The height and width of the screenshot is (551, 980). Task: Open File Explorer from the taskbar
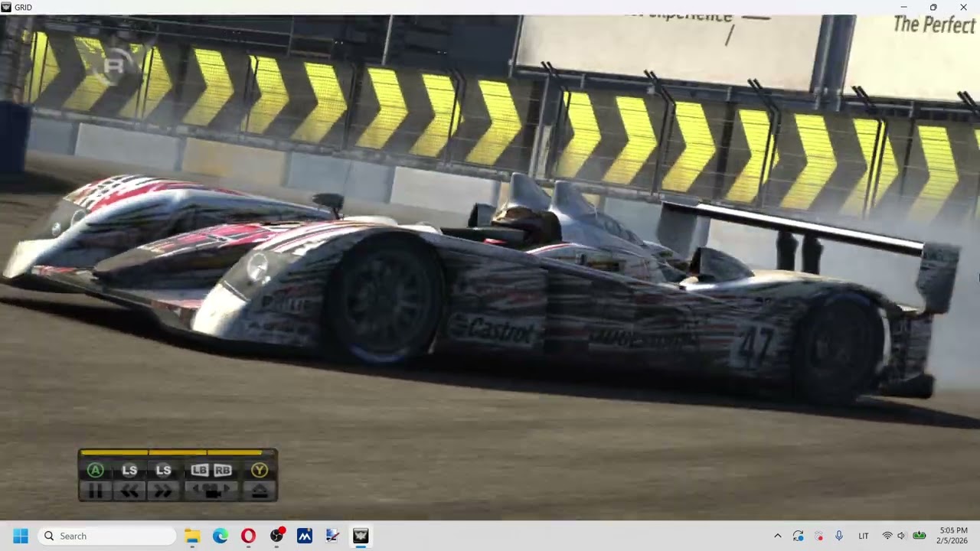(x=192, y=536)
